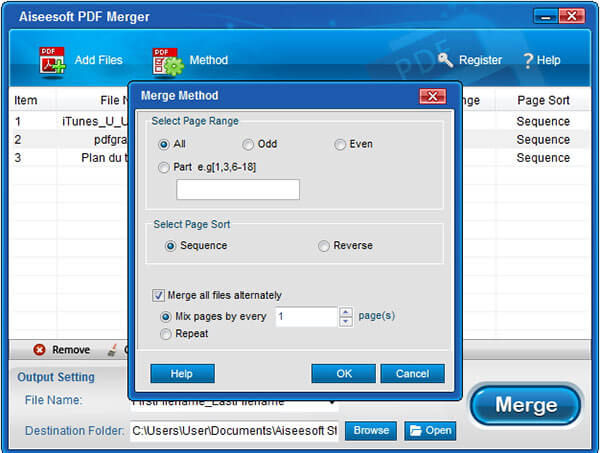Click the Register key icon

(x=445, y=60)
